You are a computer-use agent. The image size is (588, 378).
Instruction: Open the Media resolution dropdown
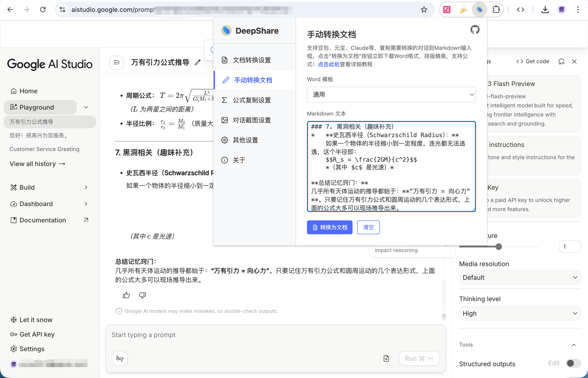[x=519, y=278]
